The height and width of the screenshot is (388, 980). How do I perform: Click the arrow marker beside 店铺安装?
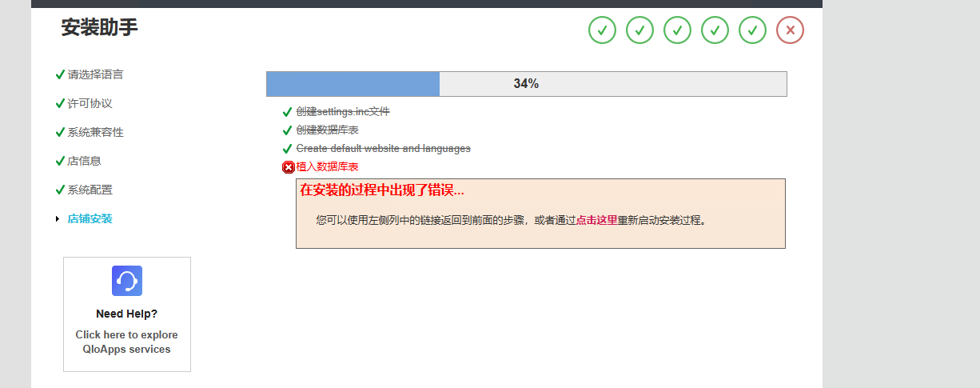coord(58,219)
